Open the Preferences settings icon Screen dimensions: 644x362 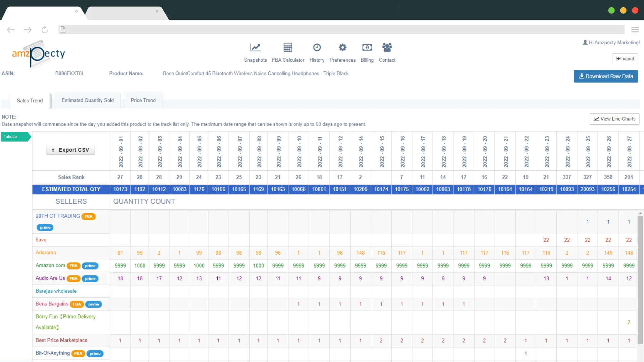(342, 47)
